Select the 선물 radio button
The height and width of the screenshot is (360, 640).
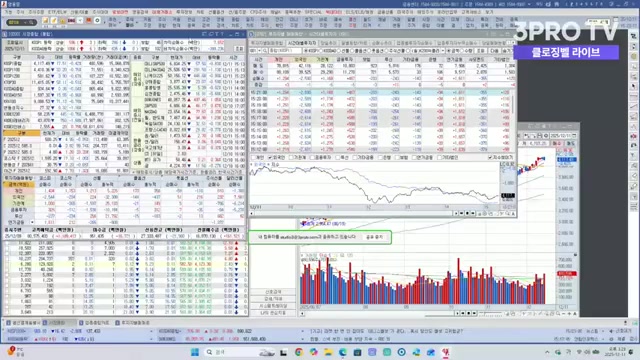click(340, 51)
